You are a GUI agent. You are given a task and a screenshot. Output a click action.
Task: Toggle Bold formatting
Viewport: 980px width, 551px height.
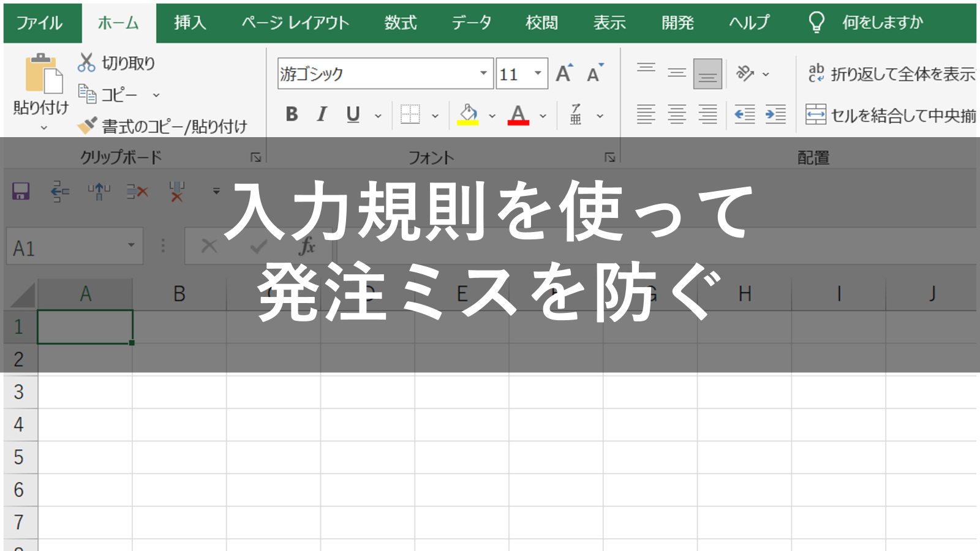coord(292,114)
